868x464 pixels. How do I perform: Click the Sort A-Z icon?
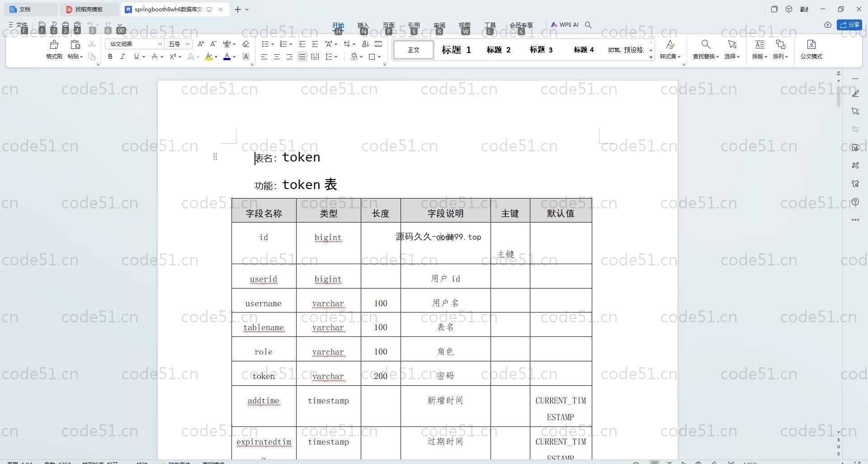pos(365,44)
